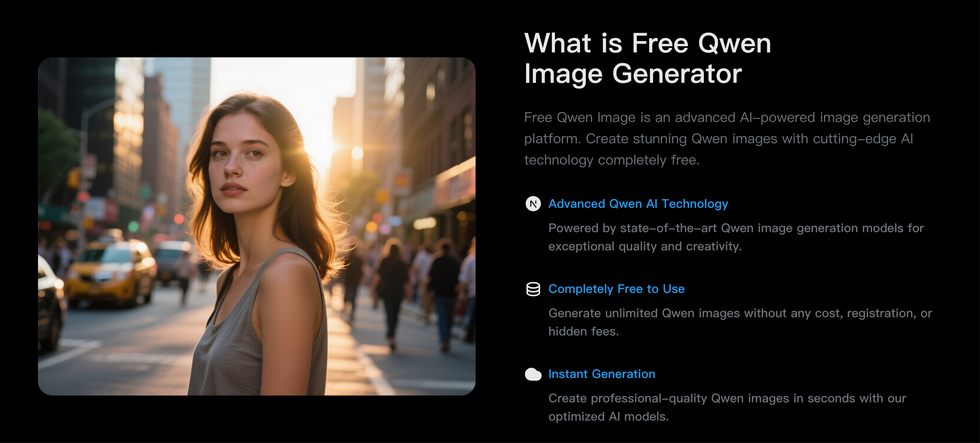This screenshot has height=443, width=980.
Task: Open the Advanced Qwen AI Technology link
Action: [x=638, y=204]
